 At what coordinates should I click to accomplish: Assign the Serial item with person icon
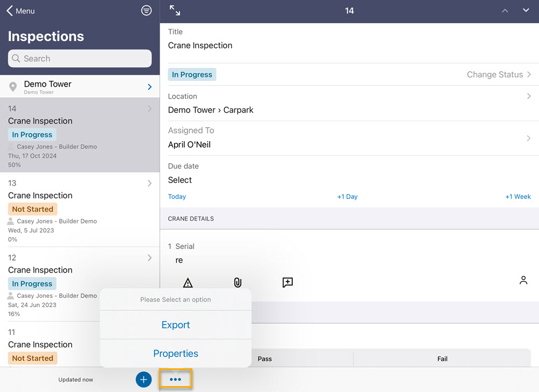click(x=523, y=280)
